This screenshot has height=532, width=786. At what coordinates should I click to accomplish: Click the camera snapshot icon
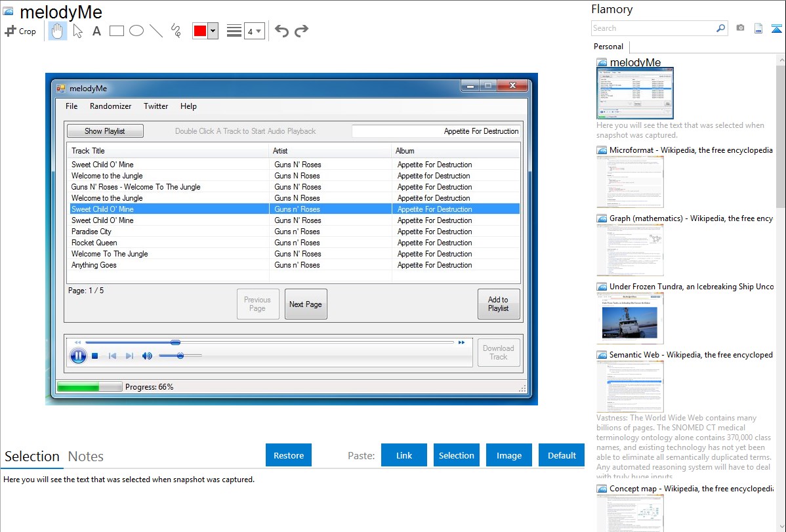point(740,28)
